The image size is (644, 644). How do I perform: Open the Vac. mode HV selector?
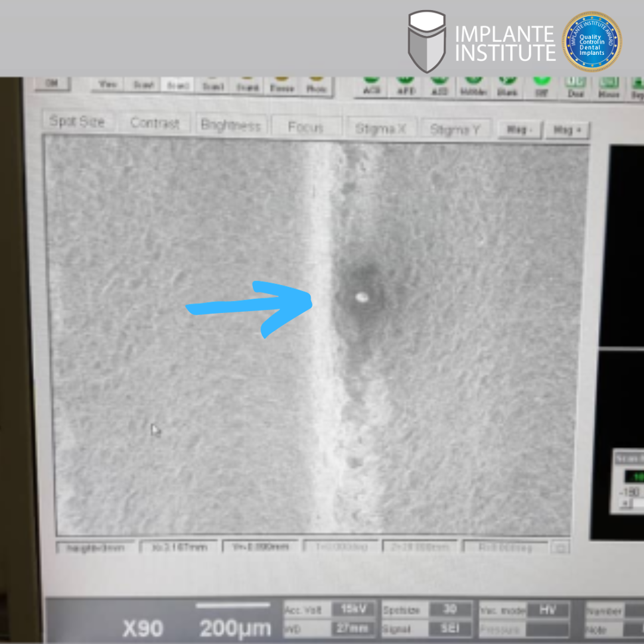pos(547,609)
